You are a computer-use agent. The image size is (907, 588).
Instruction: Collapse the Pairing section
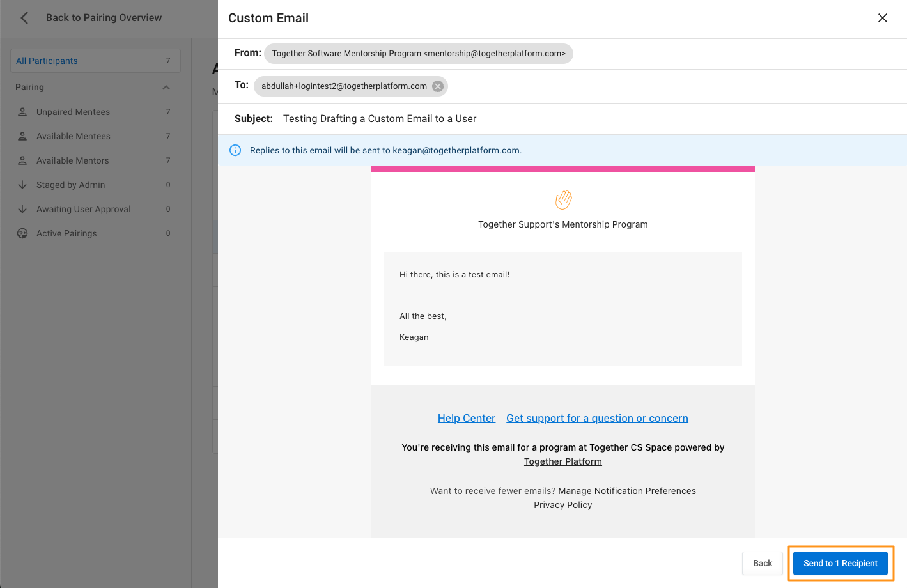point(166,88)
